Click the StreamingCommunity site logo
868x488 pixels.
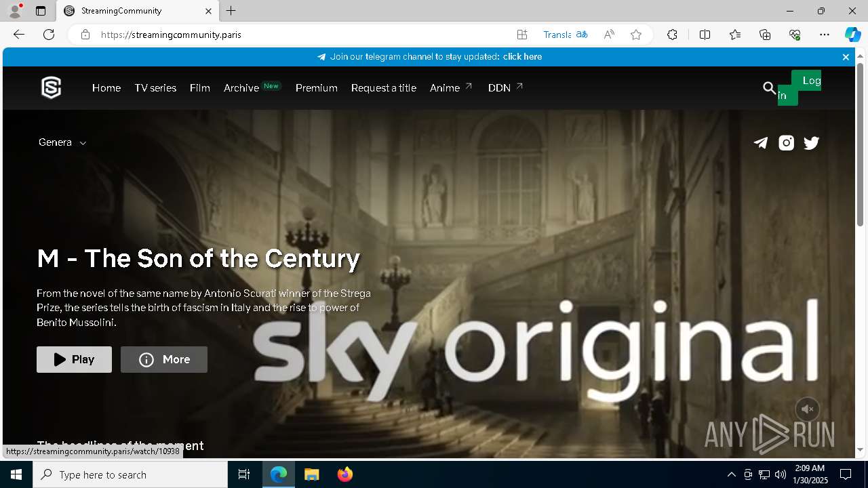(52, 87)
